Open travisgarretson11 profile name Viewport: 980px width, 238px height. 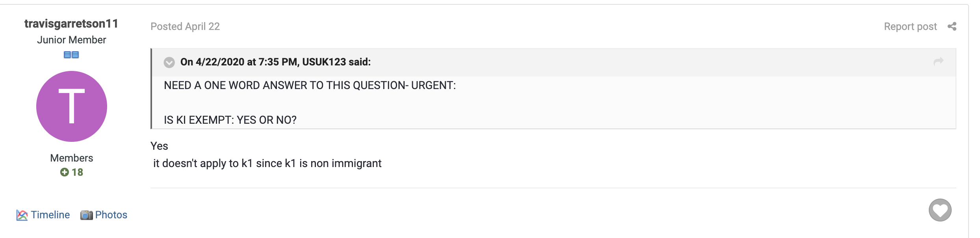71,24
